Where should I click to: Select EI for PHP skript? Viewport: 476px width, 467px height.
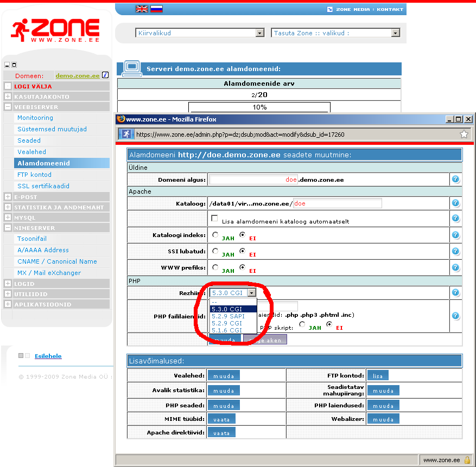coord(329,324)
